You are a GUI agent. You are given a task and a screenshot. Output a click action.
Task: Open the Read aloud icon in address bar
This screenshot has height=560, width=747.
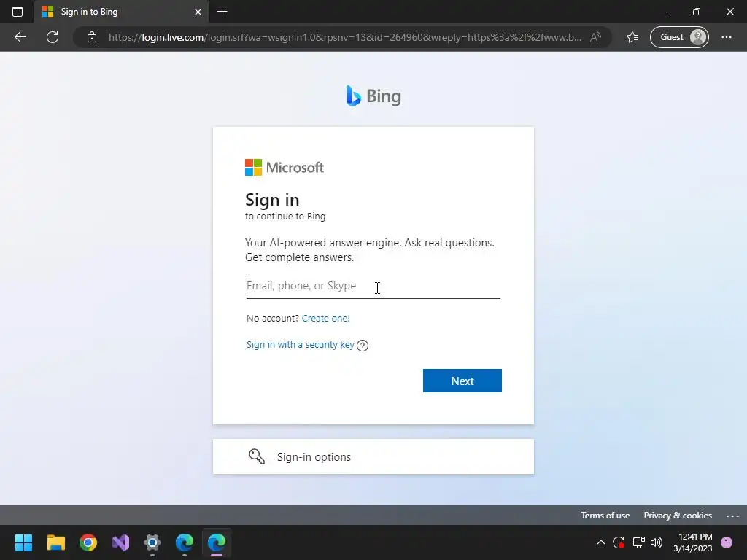click(x=595, y=37)
